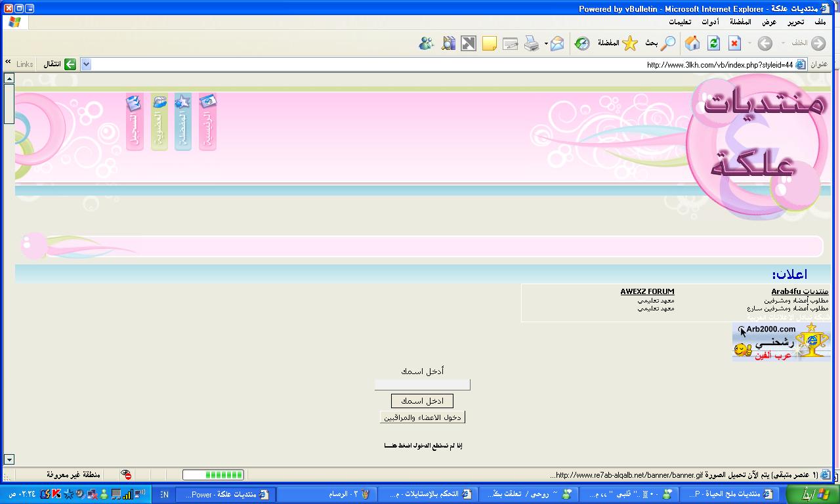
Task: Click the دخول الاعضاء والمراقبين button
Action: click(x=423, y=417)
